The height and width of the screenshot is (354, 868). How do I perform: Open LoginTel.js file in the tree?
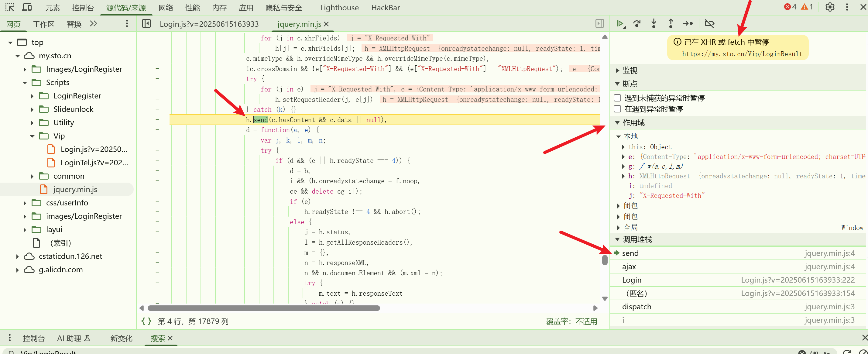pyautogui.click(x=94, y=163)
